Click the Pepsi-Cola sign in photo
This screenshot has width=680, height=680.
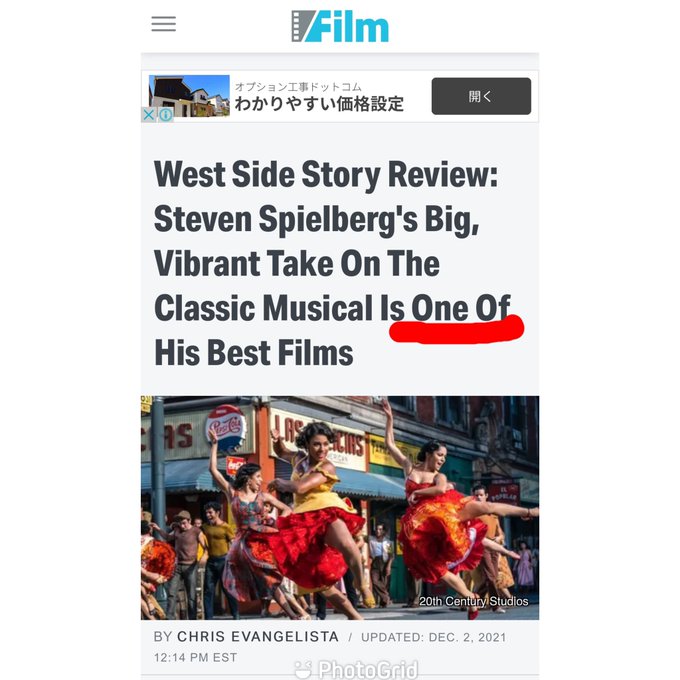point(225,425)
